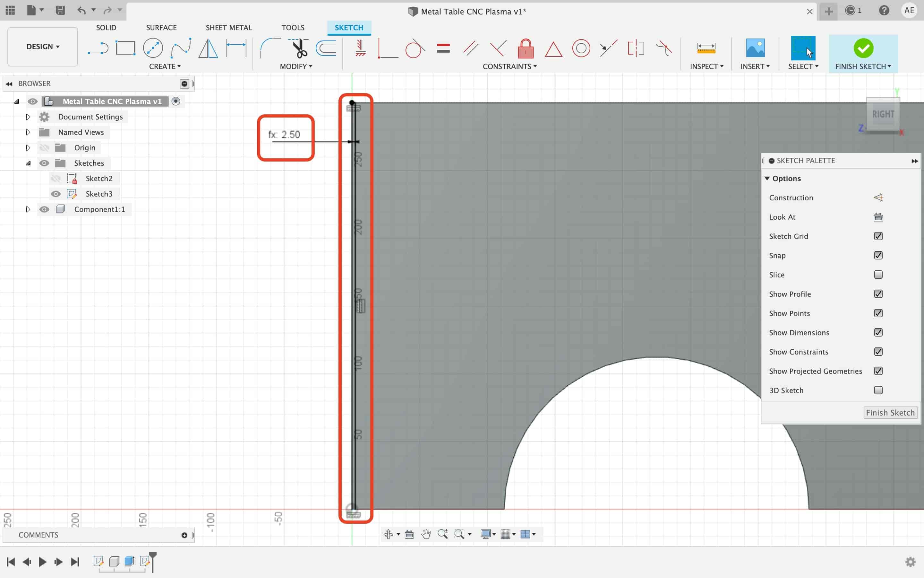Apply the Fix/Unfix lock constraint

[x=526, y=48]
